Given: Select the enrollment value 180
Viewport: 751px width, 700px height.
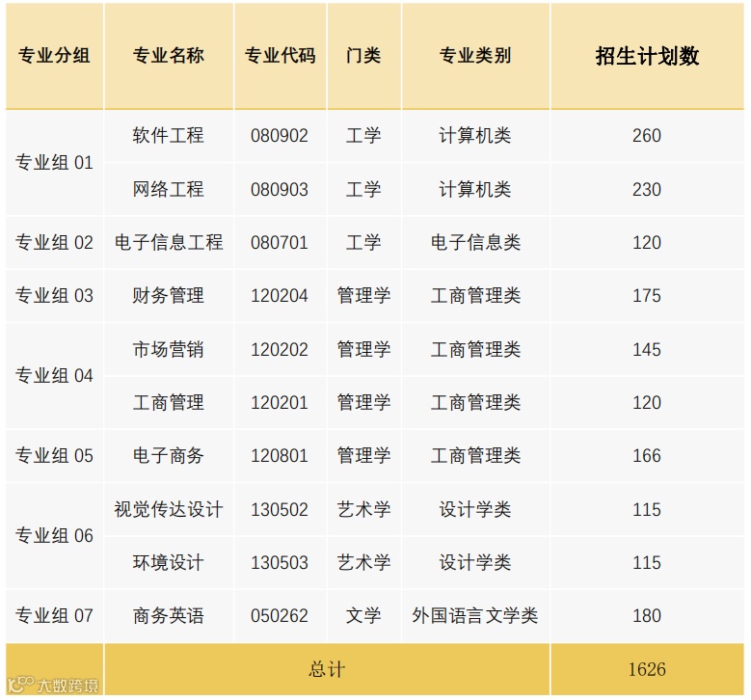Looking at the screenshot, I should [x=647, y=616].
